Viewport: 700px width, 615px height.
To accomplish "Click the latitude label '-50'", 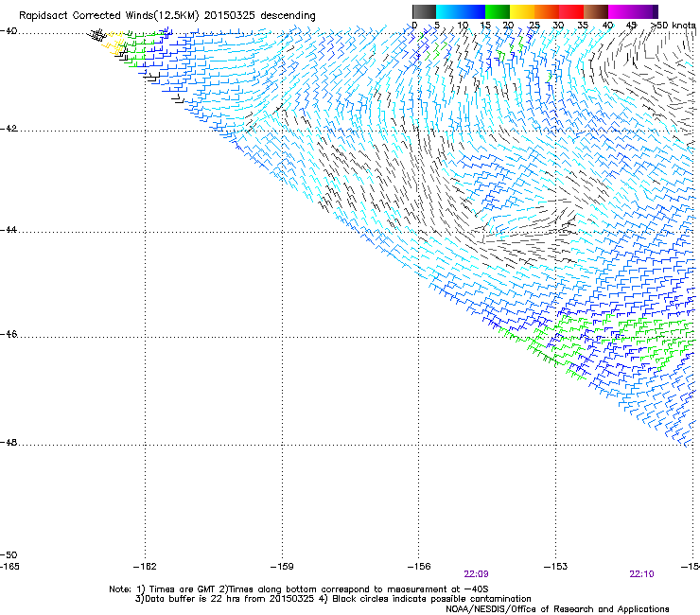I will [9, 555].
